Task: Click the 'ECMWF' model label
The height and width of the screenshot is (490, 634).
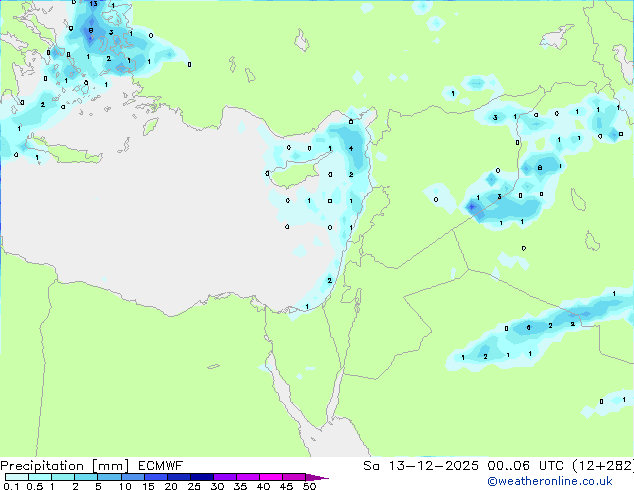Action: (x=161, y=466)
